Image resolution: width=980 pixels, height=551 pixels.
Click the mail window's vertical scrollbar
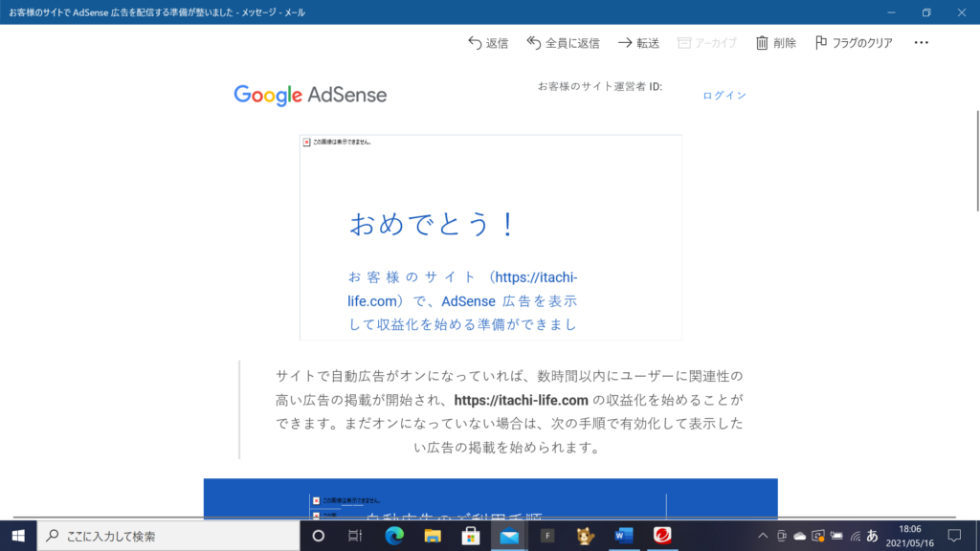pyautogui.click(x=977, y=161)
